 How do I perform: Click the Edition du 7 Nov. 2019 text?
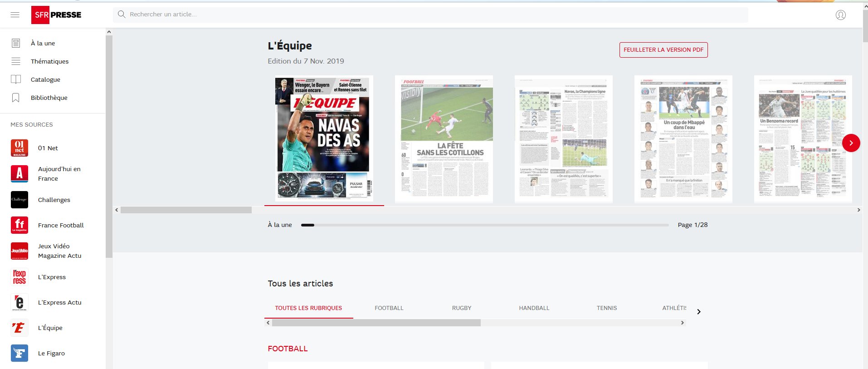306,61
